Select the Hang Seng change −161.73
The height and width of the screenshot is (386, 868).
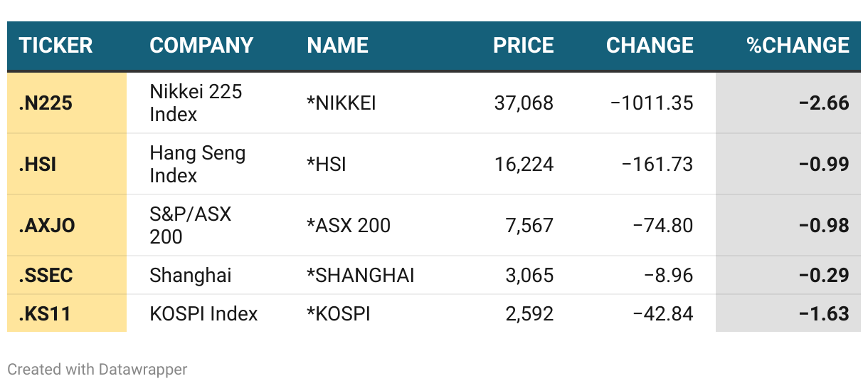click(x=657, y=165)
